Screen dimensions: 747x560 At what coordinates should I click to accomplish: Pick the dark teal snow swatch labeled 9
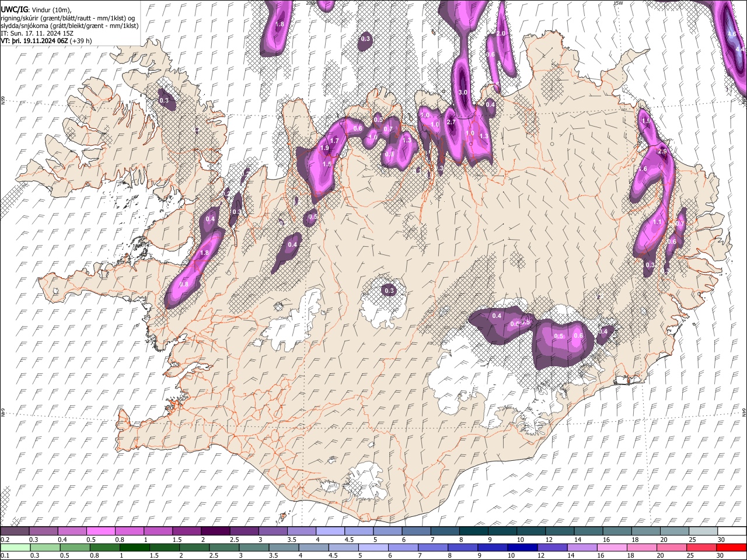[x=502, y=531]
